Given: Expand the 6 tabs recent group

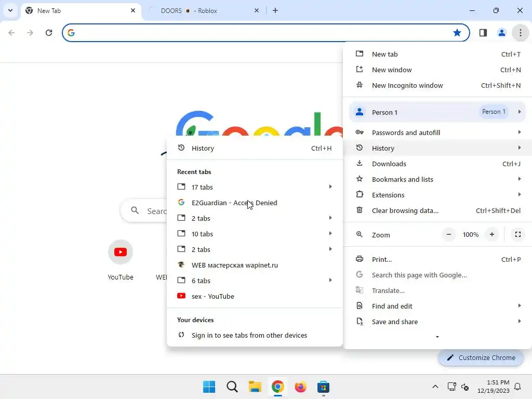Looking at the screenshot, I should (255, 281).
